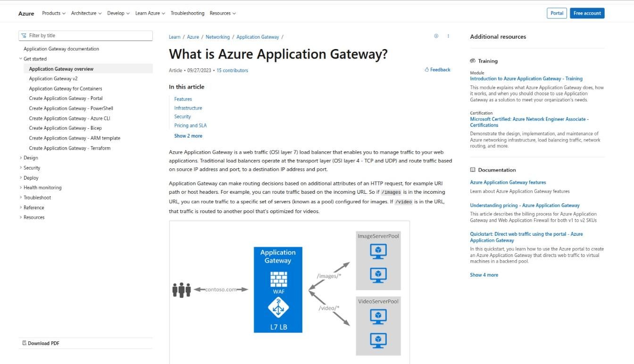The height and width of the screenshot is (364, 634).
Task: Jump to Pricing and SLA section
Action: [x=191, y=126]
